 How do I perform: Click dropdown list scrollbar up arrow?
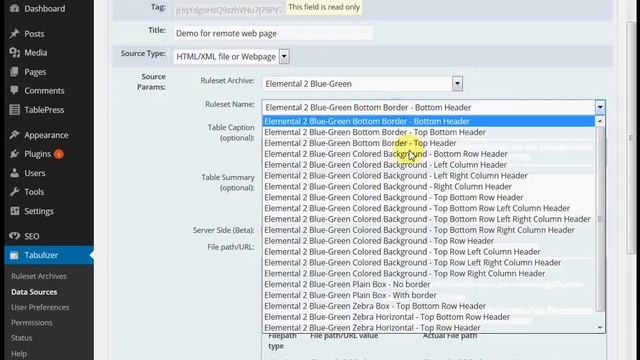pos(600,121)
